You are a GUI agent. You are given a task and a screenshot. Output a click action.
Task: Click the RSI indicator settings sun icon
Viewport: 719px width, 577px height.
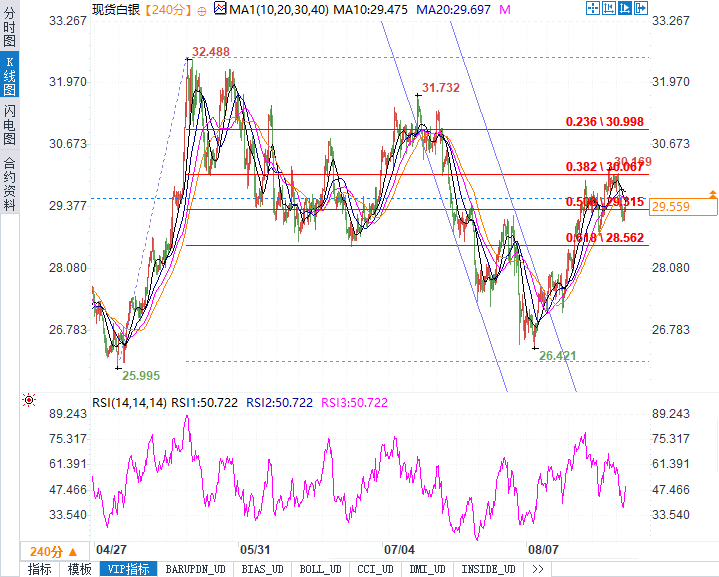29,401
